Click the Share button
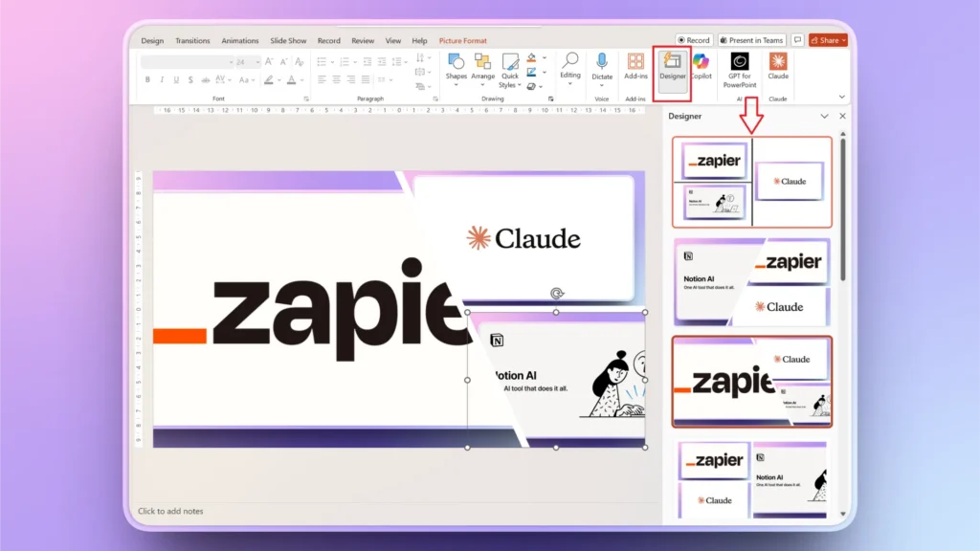The height and width of the screenshot is (551, 980). click(828, 40)
